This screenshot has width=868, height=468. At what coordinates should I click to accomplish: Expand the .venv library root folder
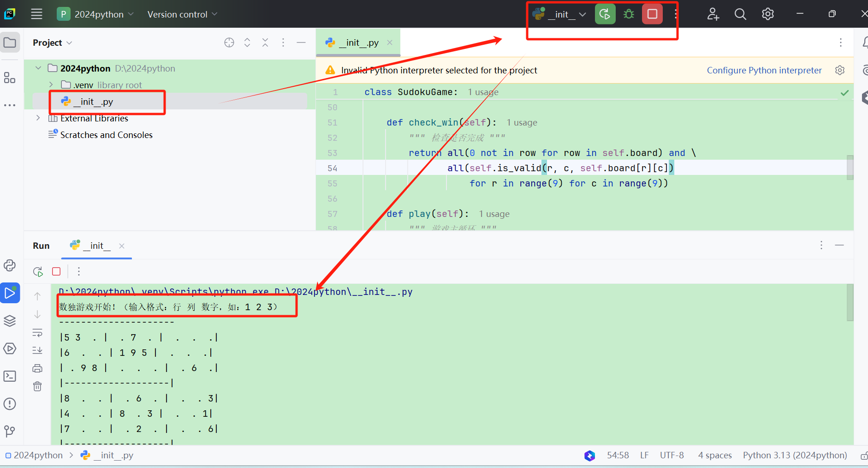[x=51, y=84]
